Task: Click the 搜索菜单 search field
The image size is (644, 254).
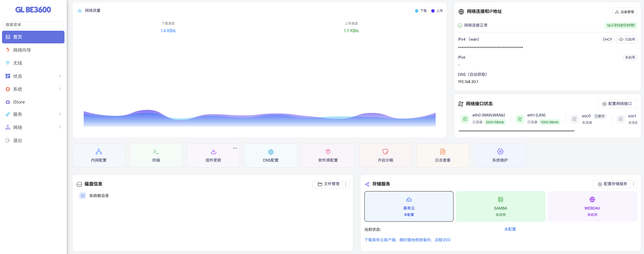Action: tap(33, 25)
